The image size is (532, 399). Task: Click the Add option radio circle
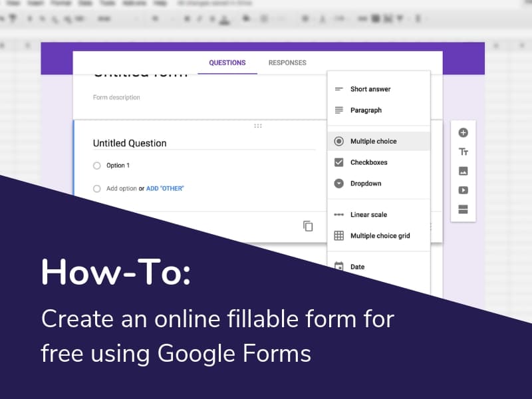97,189
